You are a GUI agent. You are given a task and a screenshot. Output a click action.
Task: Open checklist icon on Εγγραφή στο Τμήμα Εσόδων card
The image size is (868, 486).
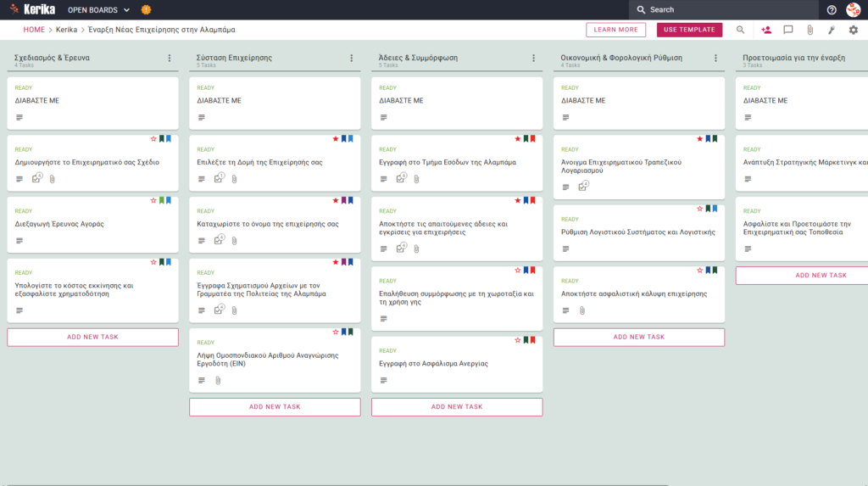point(401,178)
